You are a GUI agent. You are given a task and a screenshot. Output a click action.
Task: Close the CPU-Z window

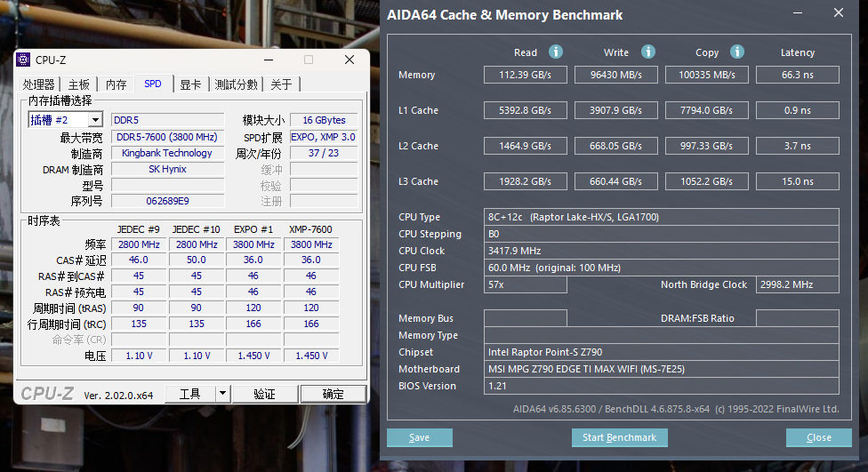click(x=350, y=60)
